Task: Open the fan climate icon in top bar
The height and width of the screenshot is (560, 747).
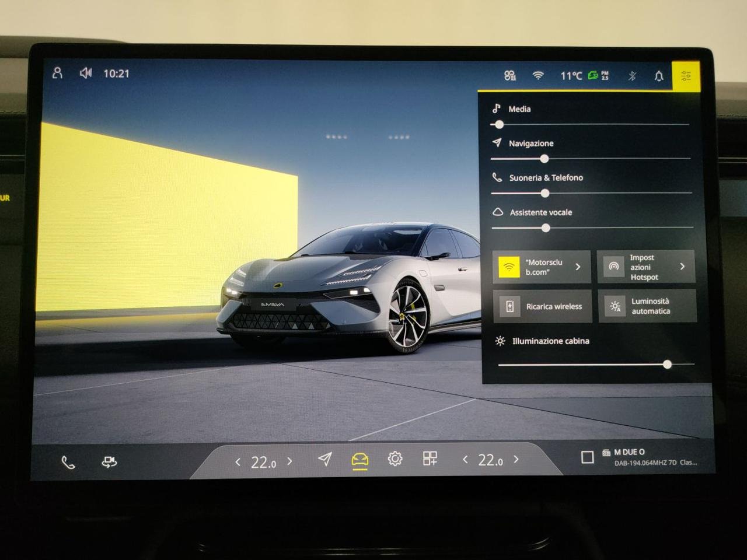Action: (x=509, y=75)
